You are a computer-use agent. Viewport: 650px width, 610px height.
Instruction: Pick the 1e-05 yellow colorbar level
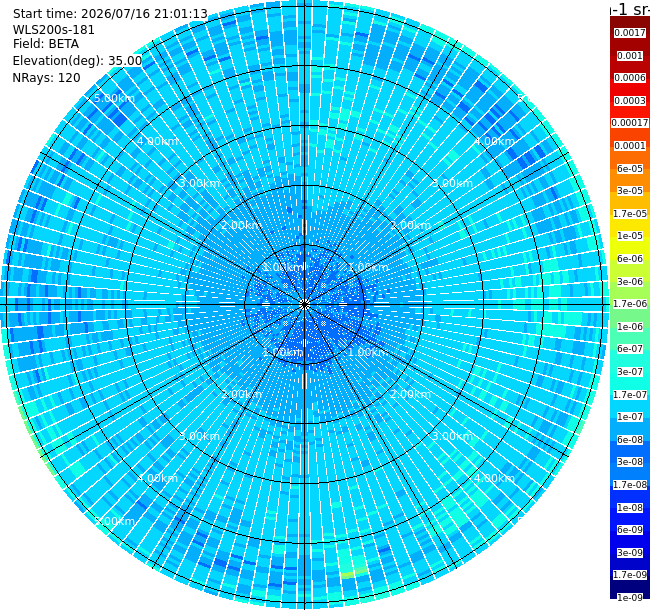630,236
